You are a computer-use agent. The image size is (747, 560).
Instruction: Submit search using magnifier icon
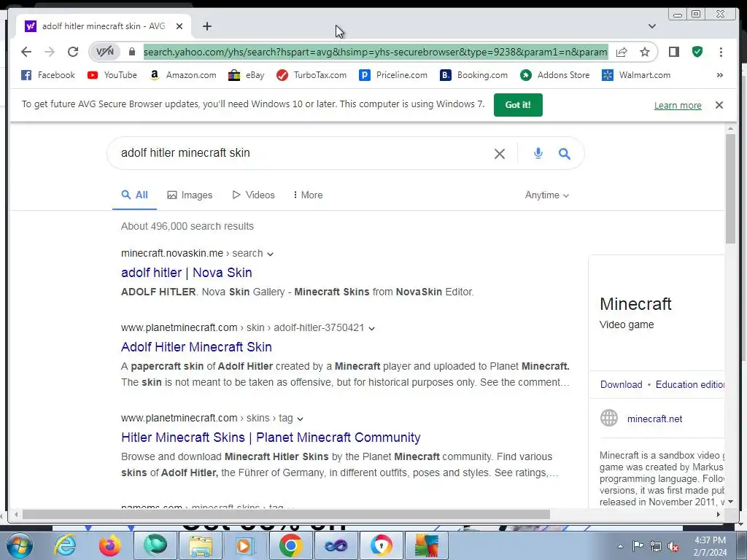tap(565, 153)
